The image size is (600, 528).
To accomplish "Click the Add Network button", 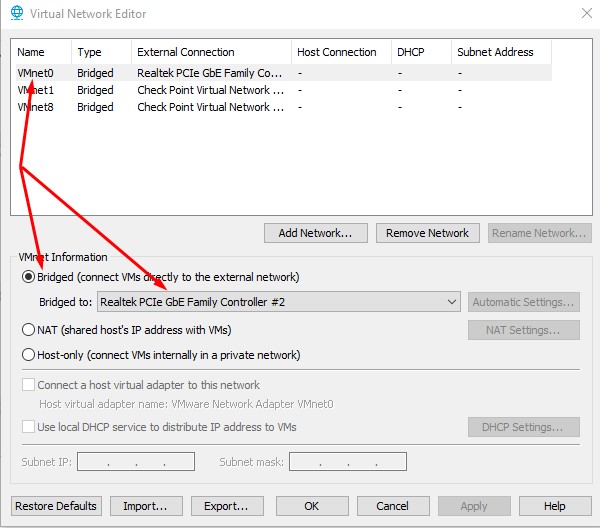I will click(315, 233).
